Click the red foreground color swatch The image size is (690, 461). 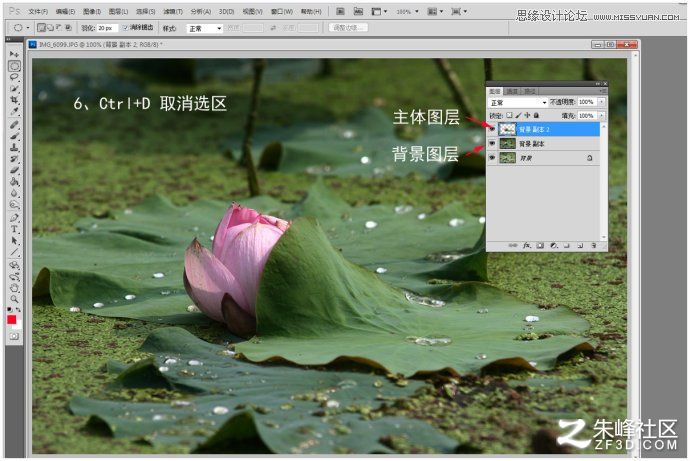click(x=12, y=320)
